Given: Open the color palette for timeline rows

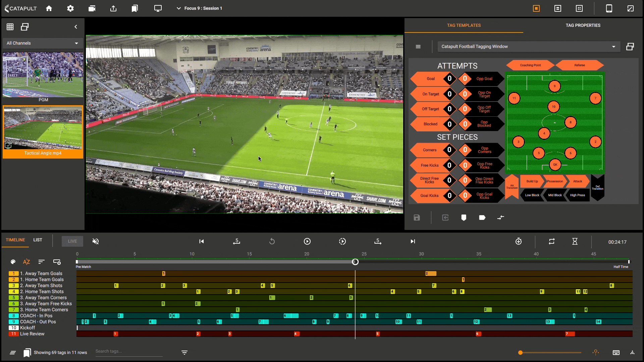Looking at the screenshot, I should (13, 262).
